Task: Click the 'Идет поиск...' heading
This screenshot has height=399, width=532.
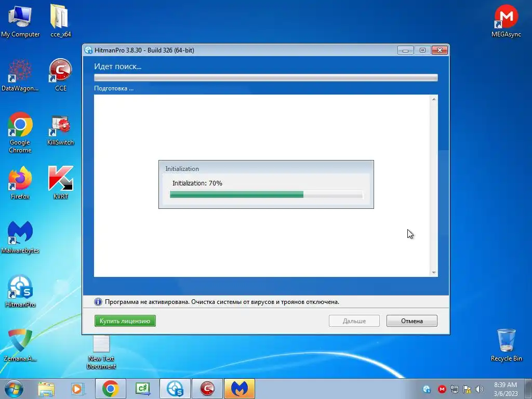Action: coord(118,66)
